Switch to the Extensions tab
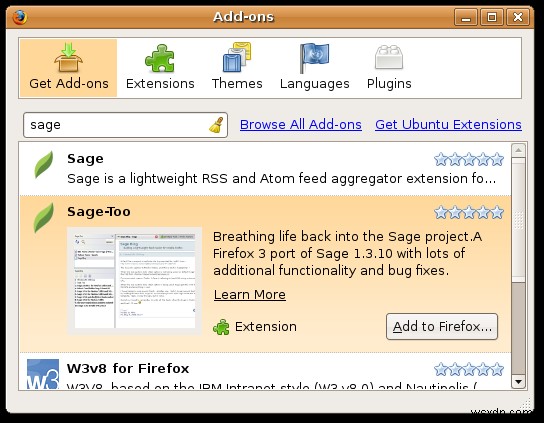The image size is (544, 423). tap(160, 68)
